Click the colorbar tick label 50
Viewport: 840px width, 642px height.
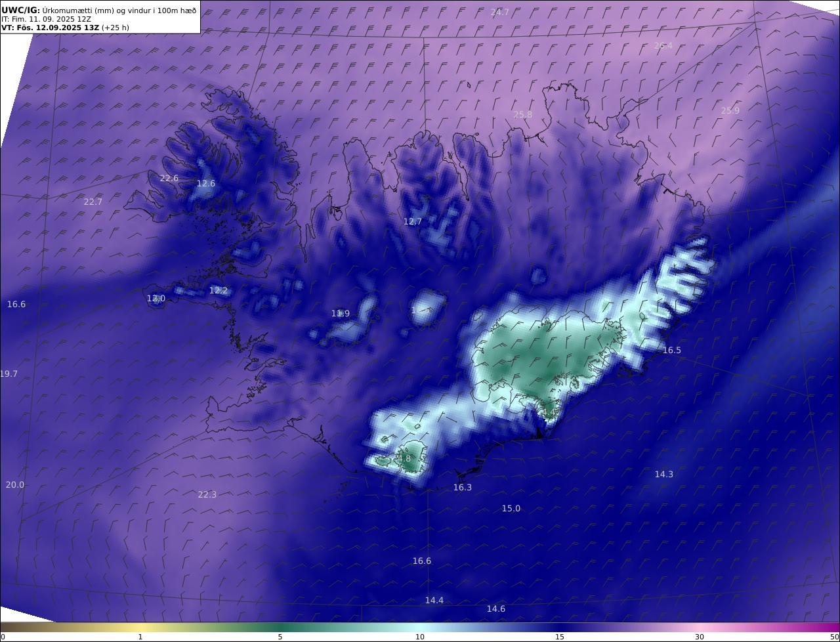click(834, 637)
